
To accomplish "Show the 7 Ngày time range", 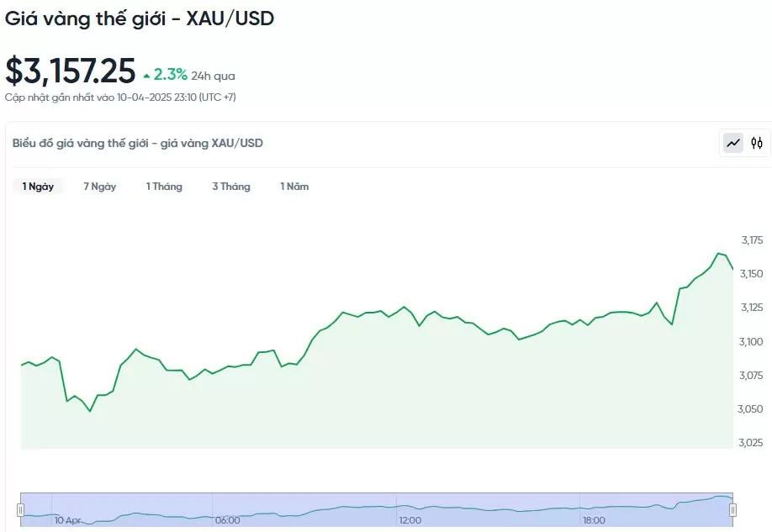I will [x=99, y=187].
